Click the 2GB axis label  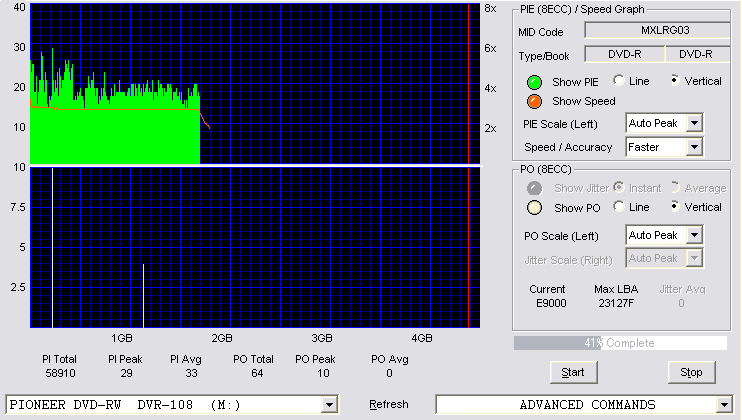221,339
